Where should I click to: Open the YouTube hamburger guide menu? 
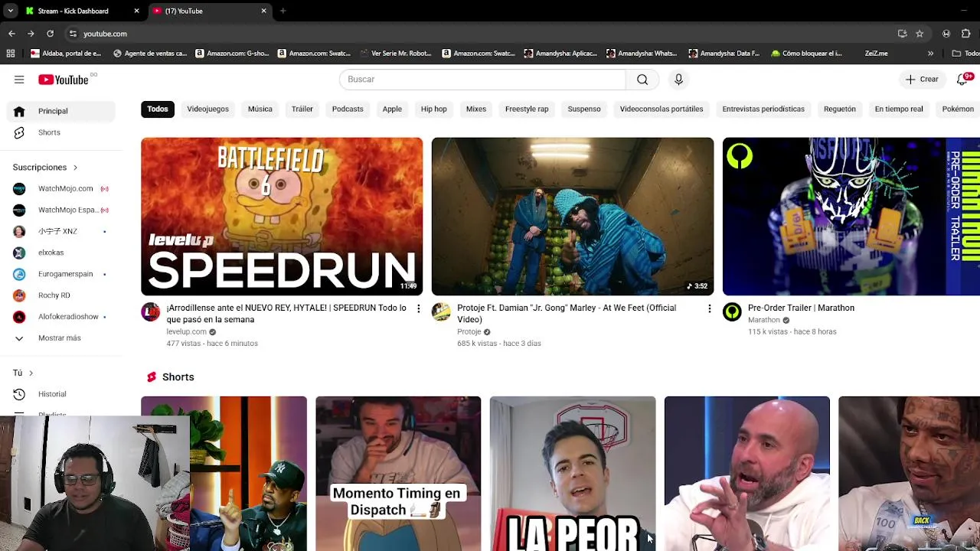19,80
